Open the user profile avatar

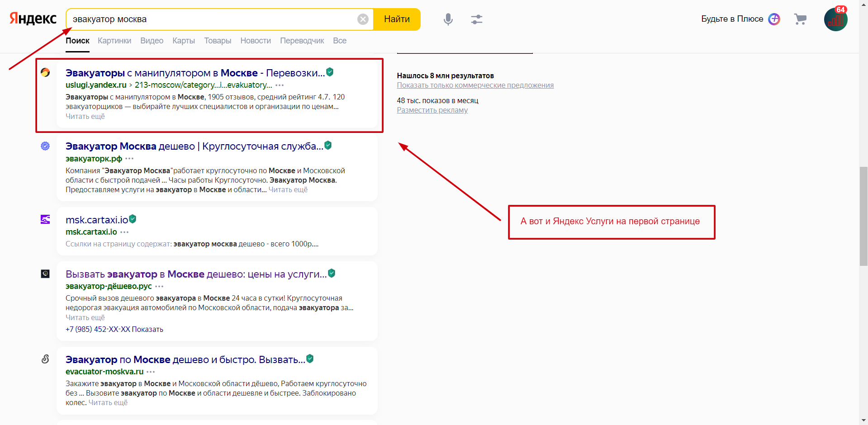click(835, 19)
